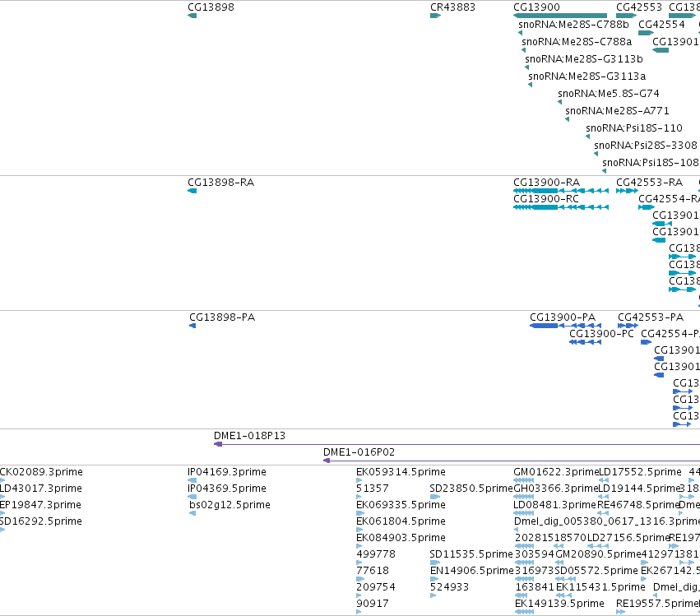Select the CG13900-RA transcript label
700x616 pixels.
coord(546,182)
